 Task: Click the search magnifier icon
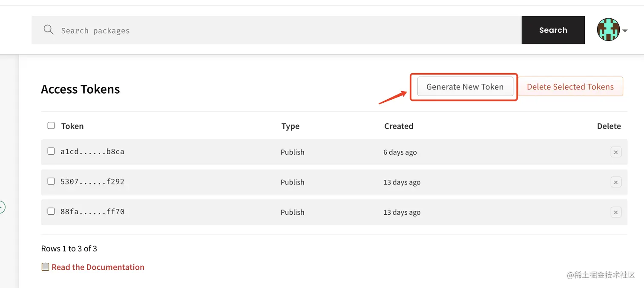click(x=49, y=29)
